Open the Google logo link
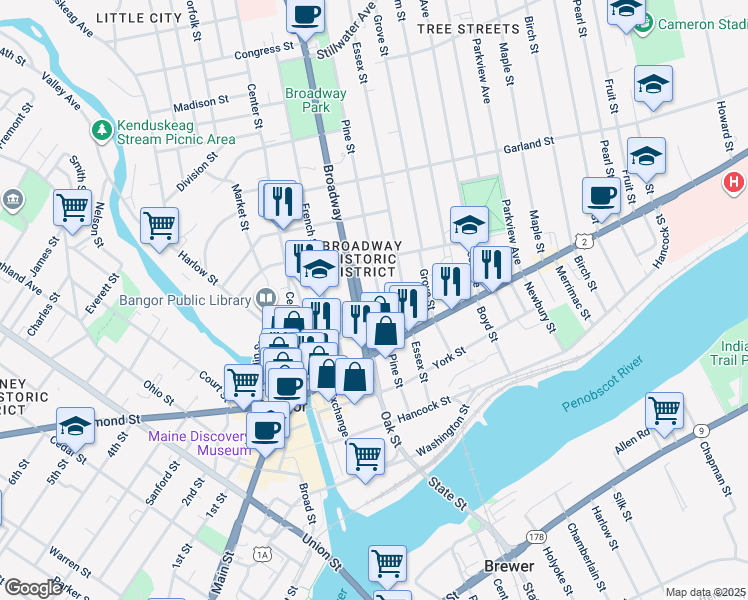 click(x=33, y=588)
